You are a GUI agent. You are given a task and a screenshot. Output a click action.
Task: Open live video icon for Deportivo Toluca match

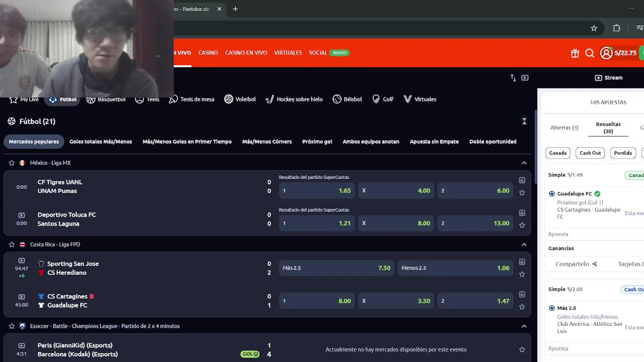point(22,215)
